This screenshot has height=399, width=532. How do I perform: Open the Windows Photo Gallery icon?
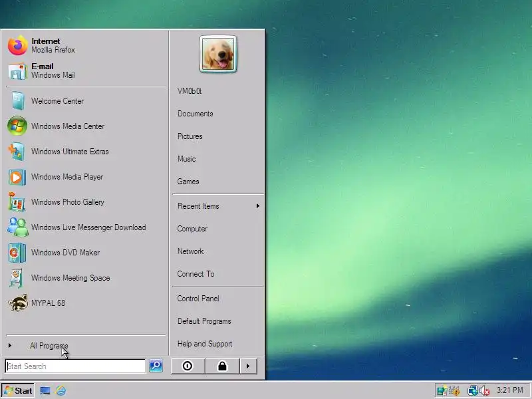point(17,202)
